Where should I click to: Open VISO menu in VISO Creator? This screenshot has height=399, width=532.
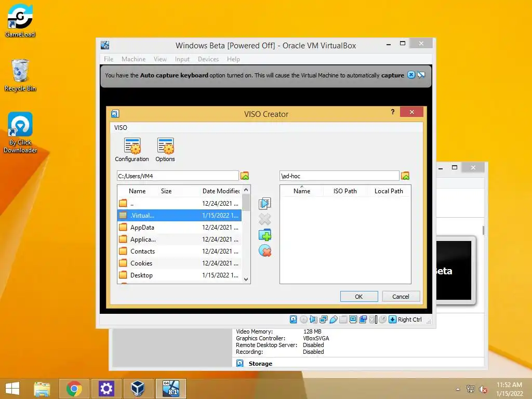[121, 128]
